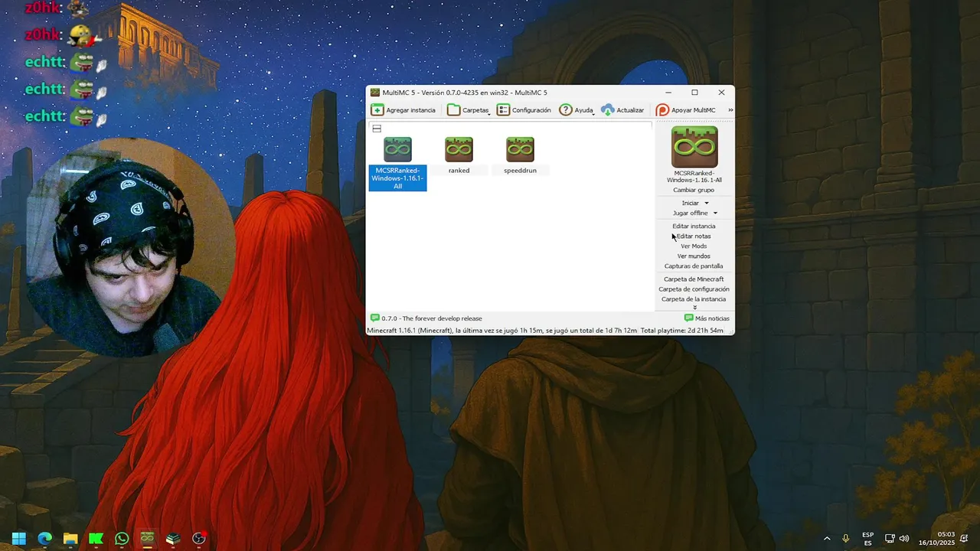Expand more side panel actions chevron
The width and height of the screenshot is (980, 551).
pos(694,308)
